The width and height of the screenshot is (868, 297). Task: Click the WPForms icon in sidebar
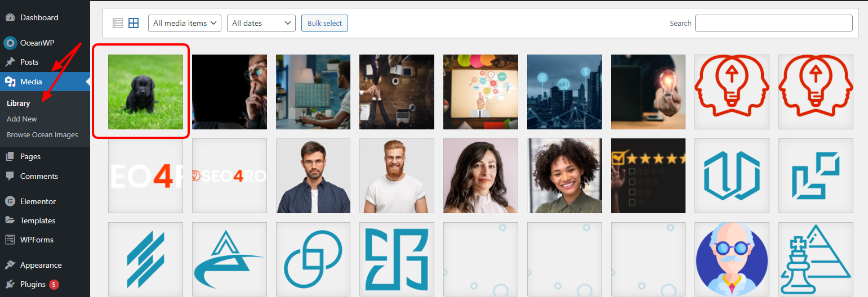(x=10, y=240)
